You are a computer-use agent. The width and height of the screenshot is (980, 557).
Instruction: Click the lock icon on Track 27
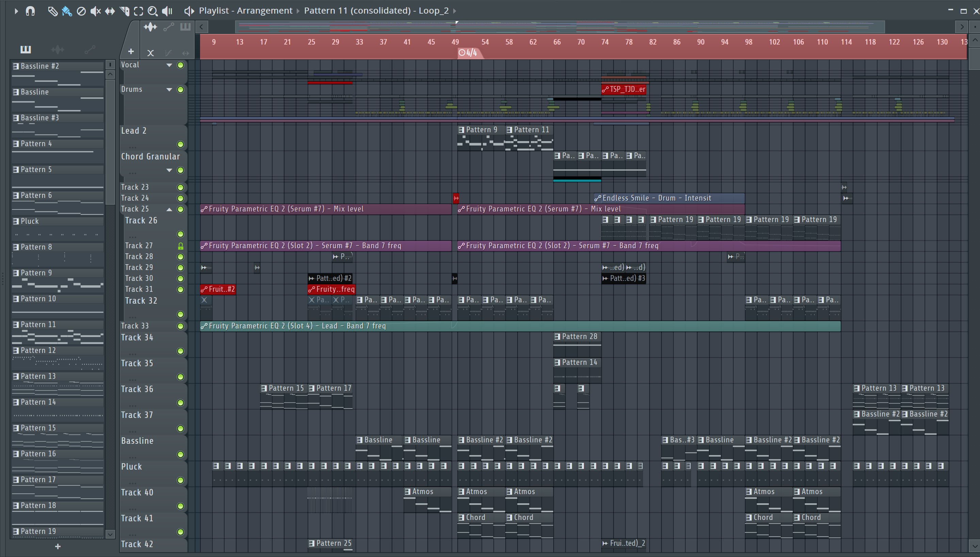click(180, 246)
